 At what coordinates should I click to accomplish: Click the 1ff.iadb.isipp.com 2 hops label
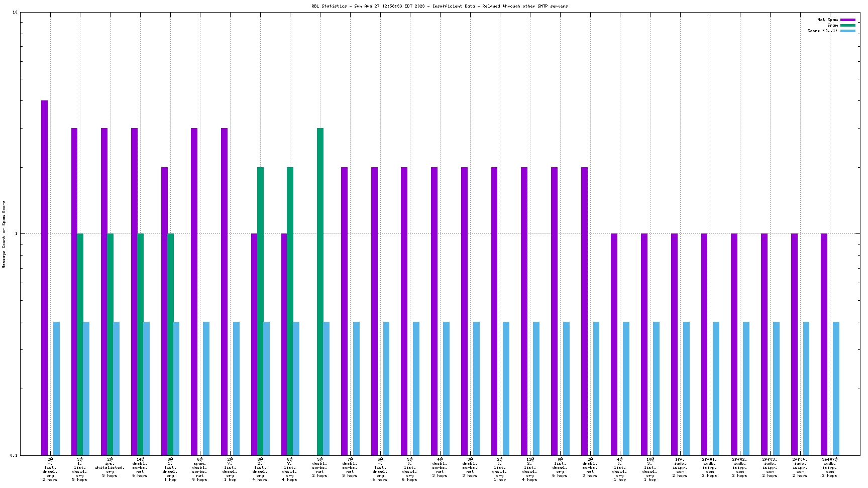click(x=680, y=467)
